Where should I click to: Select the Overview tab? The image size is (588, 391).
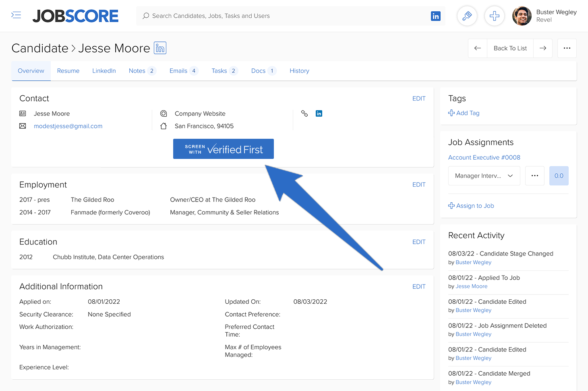[x=31, y=71]
